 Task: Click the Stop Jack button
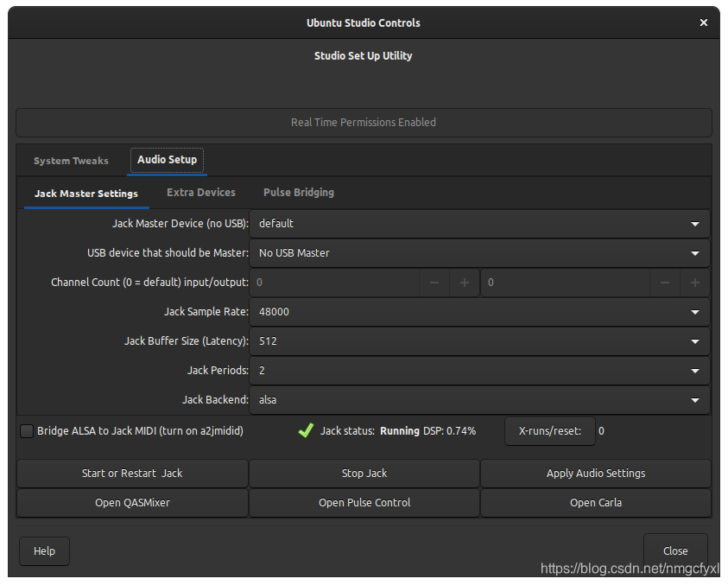pyautogui.click(x=364, y=474)
